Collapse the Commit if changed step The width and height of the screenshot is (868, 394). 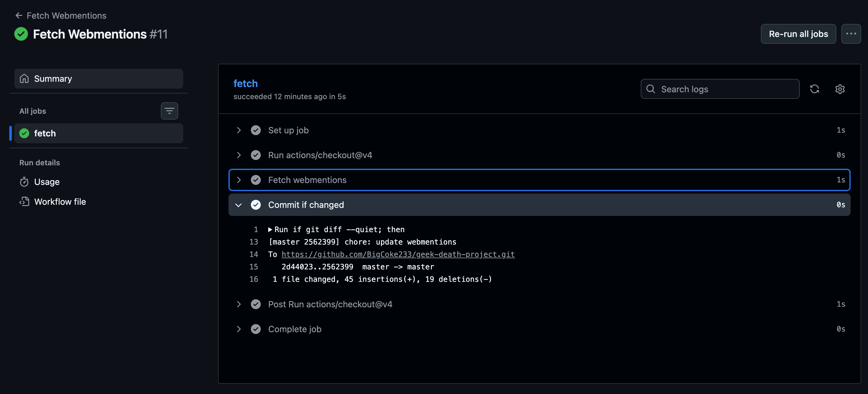click(x=238, y=205)
